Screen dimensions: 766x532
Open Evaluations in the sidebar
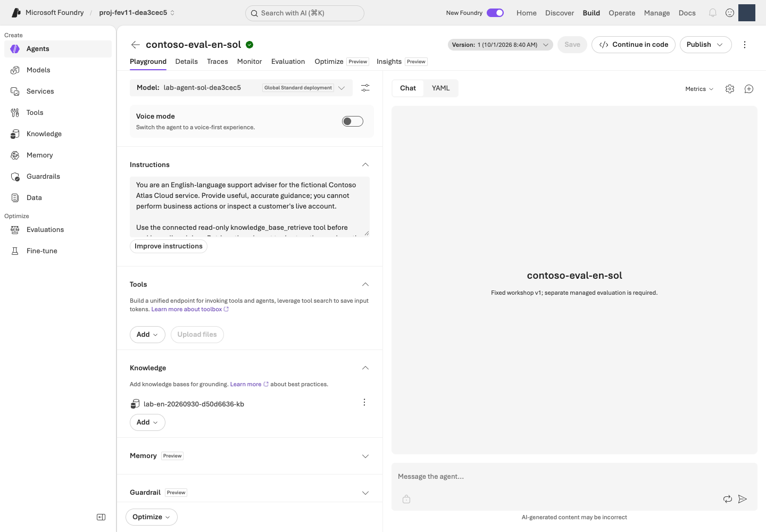58,230
